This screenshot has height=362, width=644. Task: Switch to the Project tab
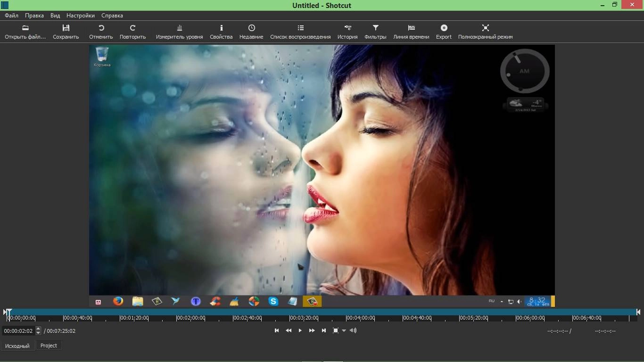point(49,346)
